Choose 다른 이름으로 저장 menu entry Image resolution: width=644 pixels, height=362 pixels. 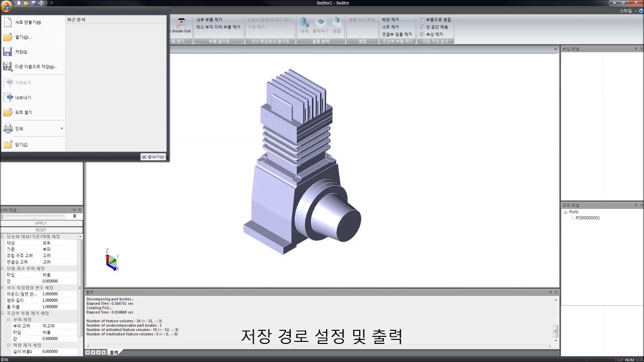pyautogui.click(x=33, y=66)
